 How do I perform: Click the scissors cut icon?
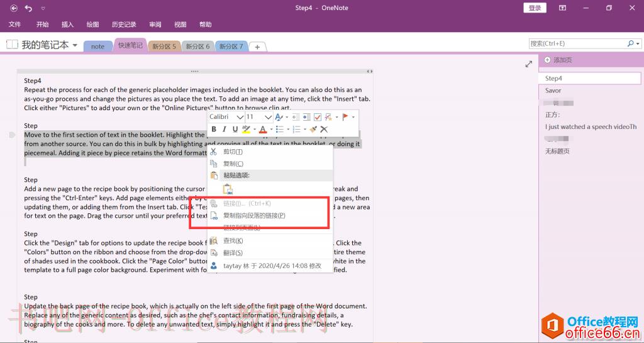click(214, 152)
